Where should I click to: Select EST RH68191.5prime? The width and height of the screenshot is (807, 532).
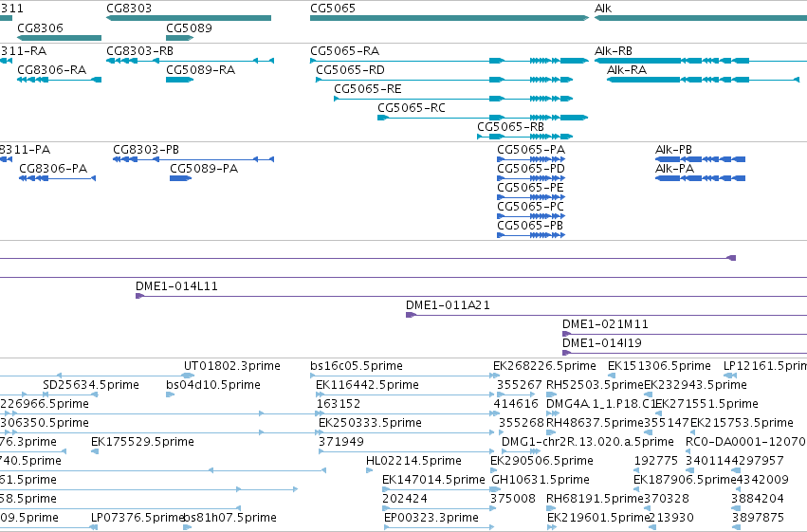[595, 499]
